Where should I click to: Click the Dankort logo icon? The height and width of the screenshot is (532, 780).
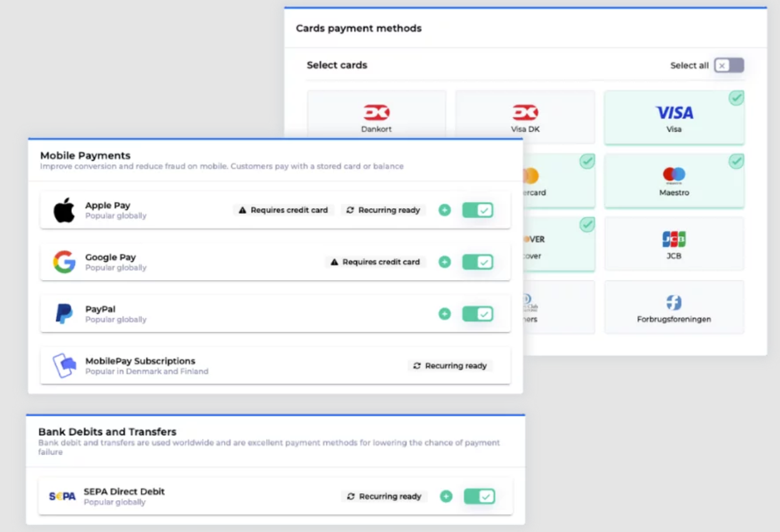click(x=377, y=113)
